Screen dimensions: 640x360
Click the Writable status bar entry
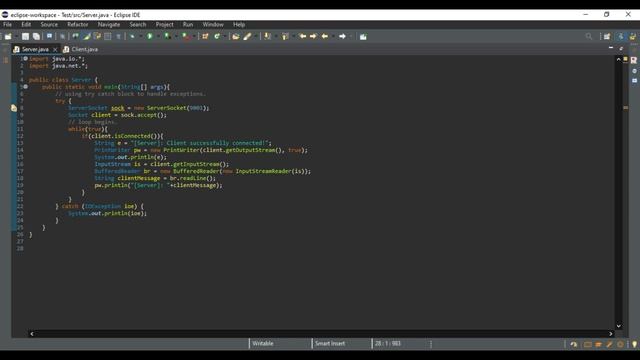click(262, 344)
